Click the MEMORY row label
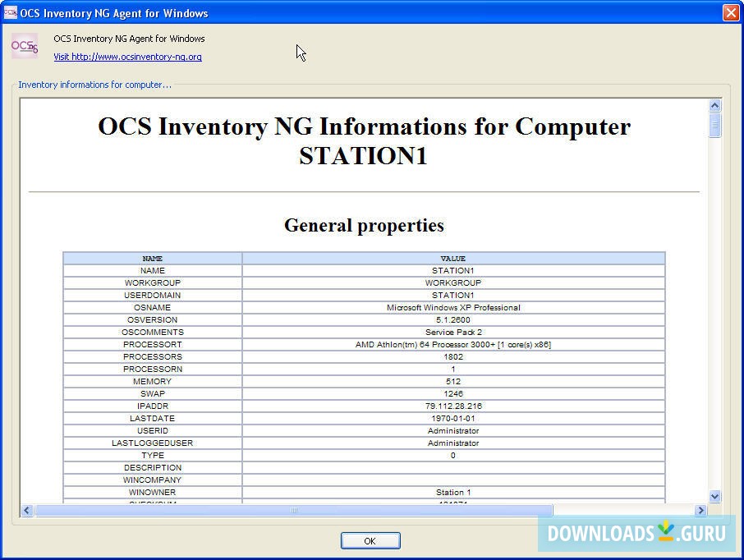Image resolution: width=744 pixels, height=560 pixels. [x=152, y=382]
